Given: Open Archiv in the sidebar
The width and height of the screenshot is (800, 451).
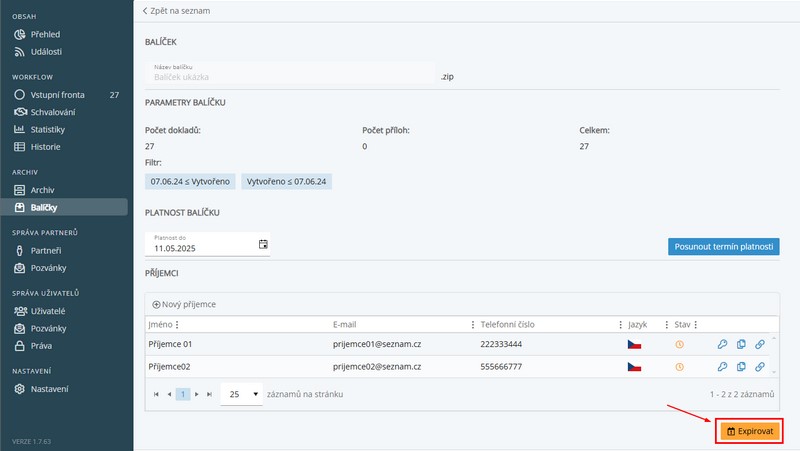Looking at the screenshot, I should click(x=42, y=189).
